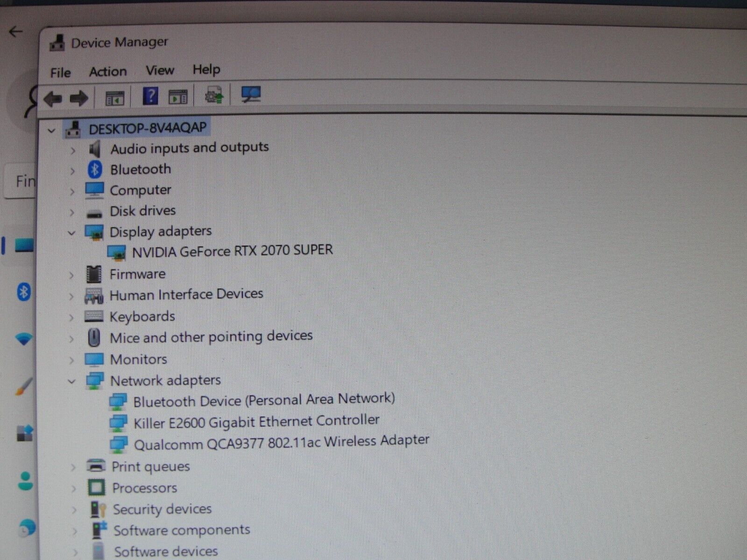This screenshot has height=560, width=747.
Task: Select Qualcomm QCA9377 802.11ac Wireless Adapter
Action: pos(282,442)
